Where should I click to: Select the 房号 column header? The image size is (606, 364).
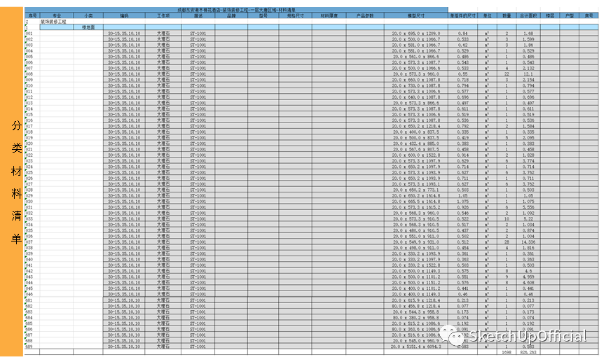point(590,14)
